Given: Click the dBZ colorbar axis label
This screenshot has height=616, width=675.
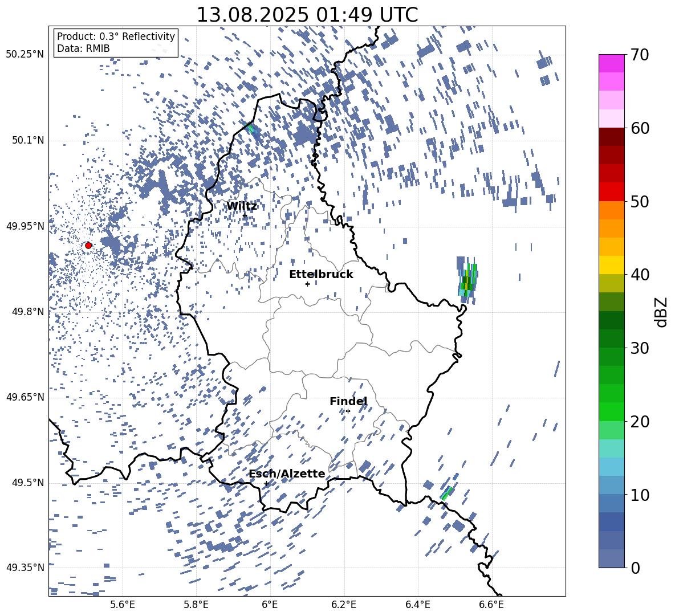Looking at the screenshot, I should click(662, 312).
